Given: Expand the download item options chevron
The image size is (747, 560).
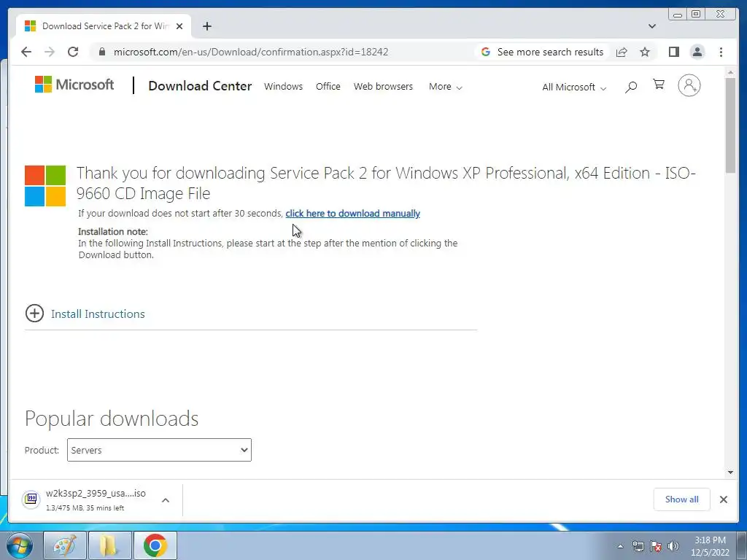Looking at the screenshot, I should 166,500.
